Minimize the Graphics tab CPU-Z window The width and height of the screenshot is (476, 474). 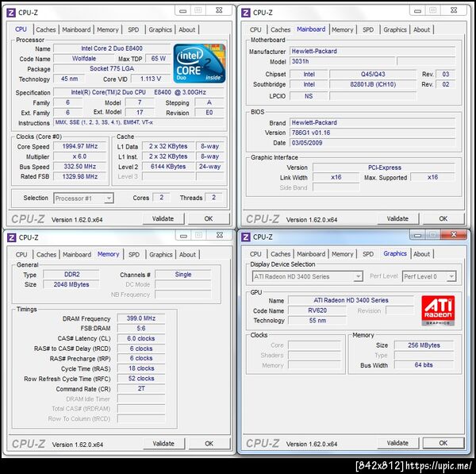(417, 235)
